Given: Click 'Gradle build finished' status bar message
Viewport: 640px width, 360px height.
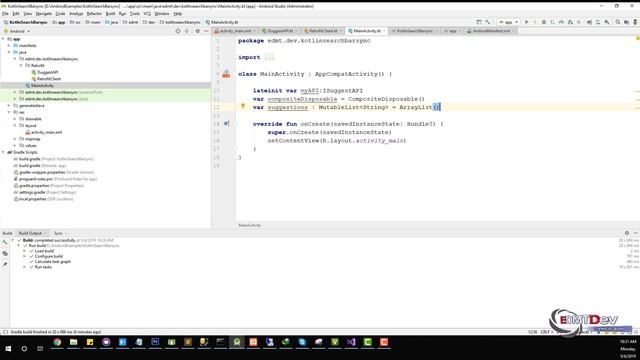Looking at the screenshot, I should click(56, 332).
